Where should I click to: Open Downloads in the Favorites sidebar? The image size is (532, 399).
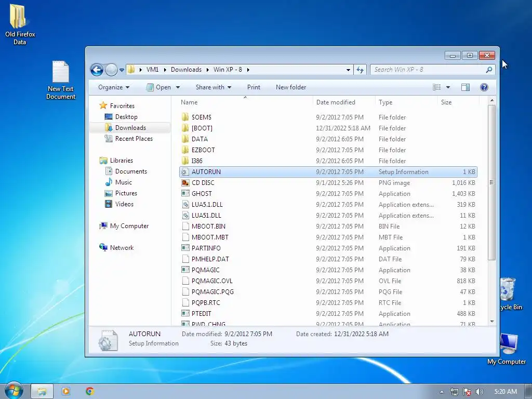click(x=130, y=128)
